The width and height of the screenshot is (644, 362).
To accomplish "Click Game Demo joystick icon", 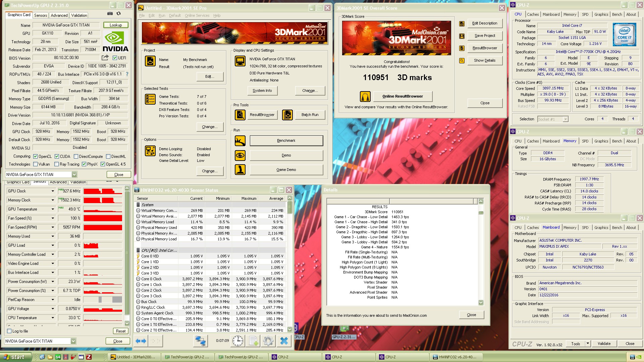I will 240,170.
